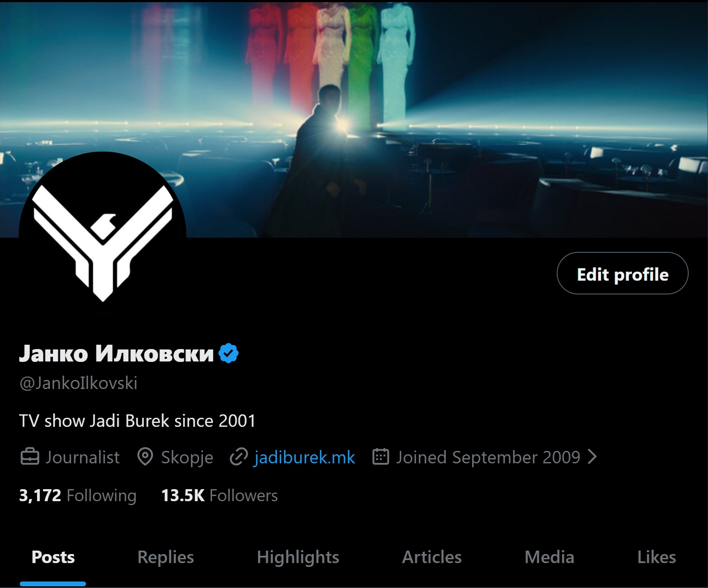The width and height of the screenshot is (708, 588).
Task: Switch to the Likes tab
Action: [656, 557]
